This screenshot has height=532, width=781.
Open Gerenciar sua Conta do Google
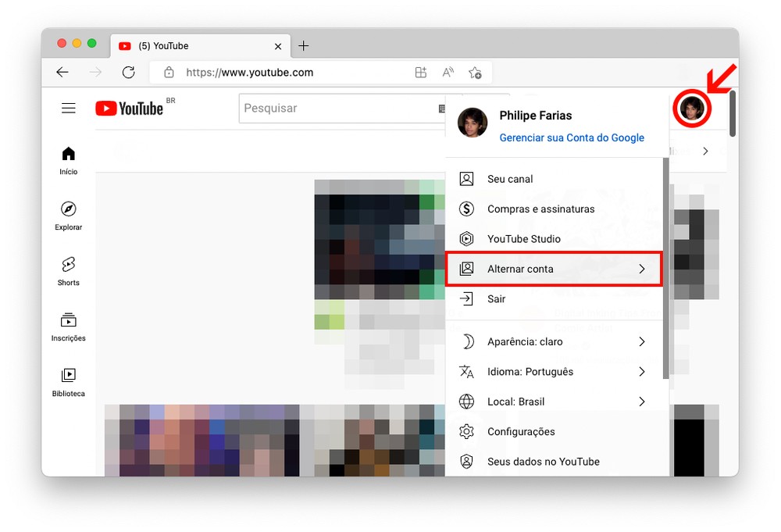pyautogui.click(x=572, y=137)
